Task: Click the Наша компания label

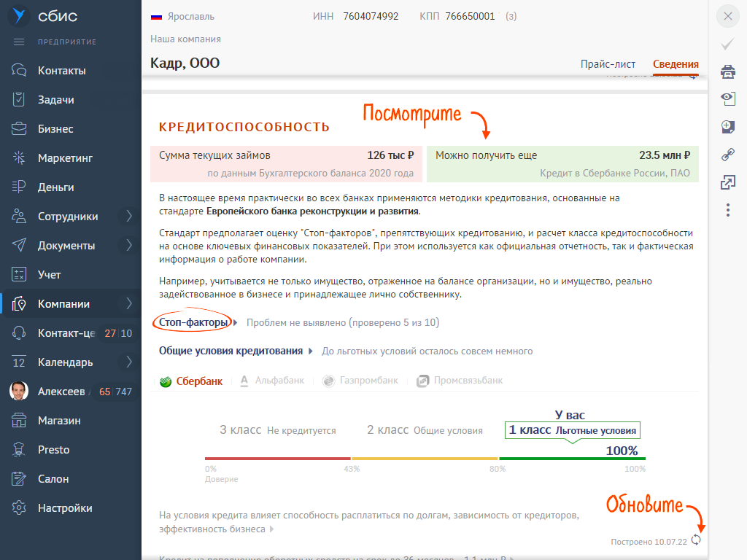Action: tap(186, 39)
